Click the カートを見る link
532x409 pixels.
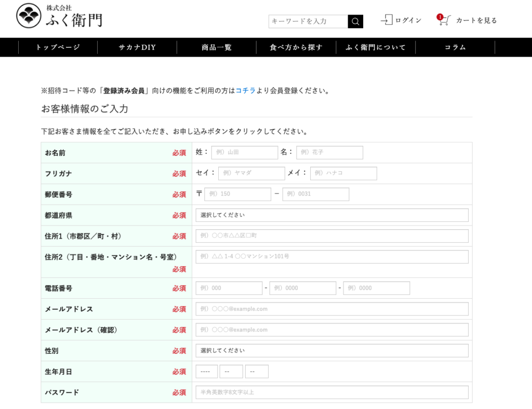tap(476, 20)
